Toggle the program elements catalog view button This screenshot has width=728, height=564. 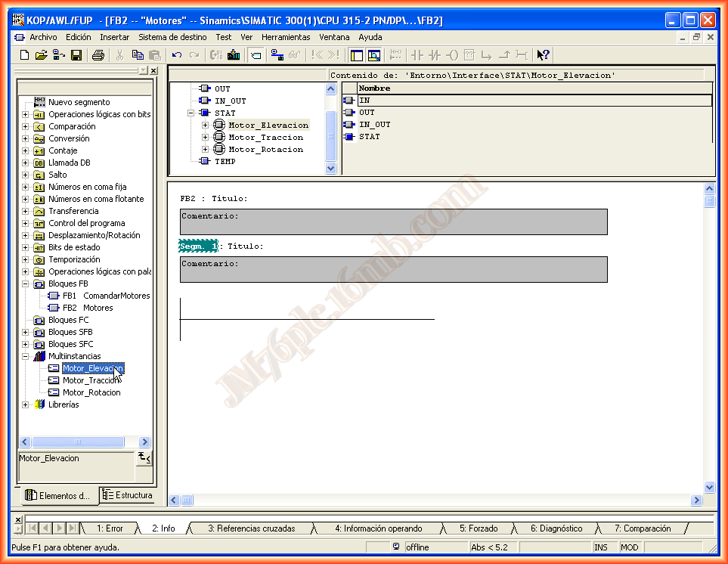click(x=356, y=55)
